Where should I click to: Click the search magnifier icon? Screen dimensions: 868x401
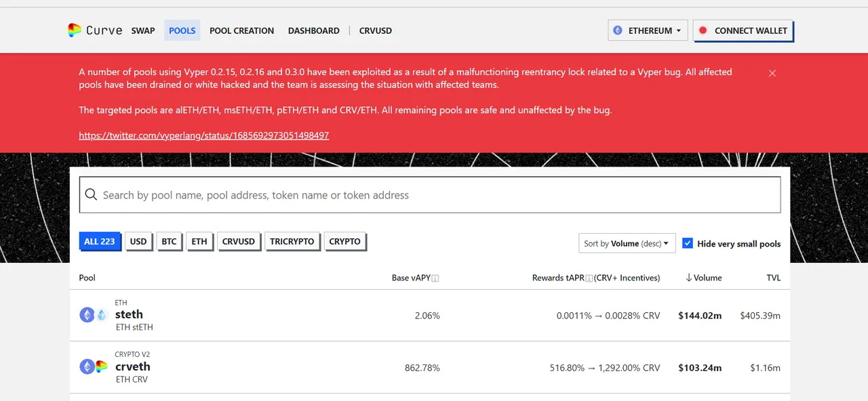coord(92,195)
